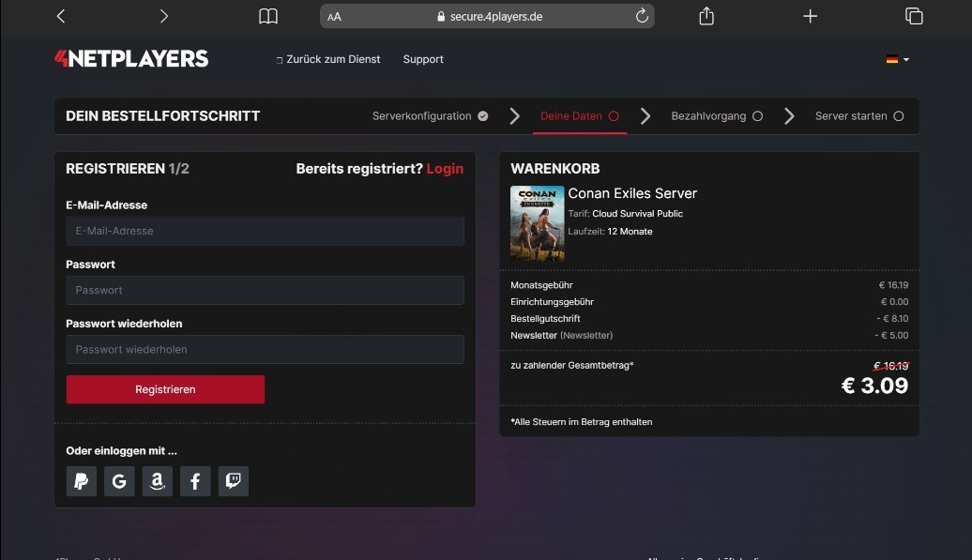Click the Cloud Survival Public tariff text

coord(637,214)
